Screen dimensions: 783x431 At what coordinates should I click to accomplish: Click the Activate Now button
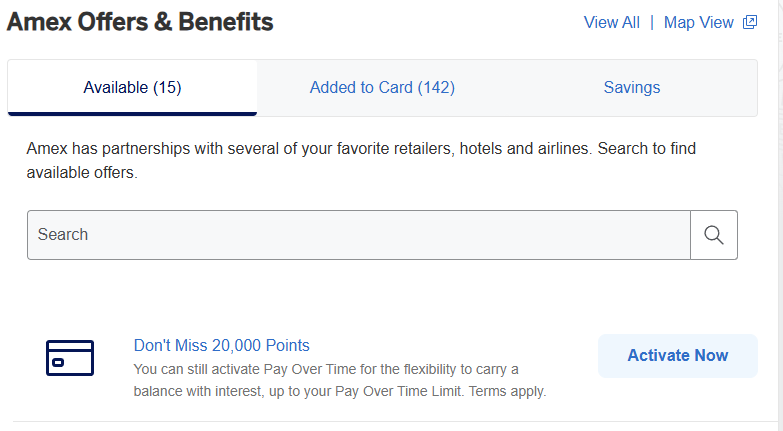point(678,356)
